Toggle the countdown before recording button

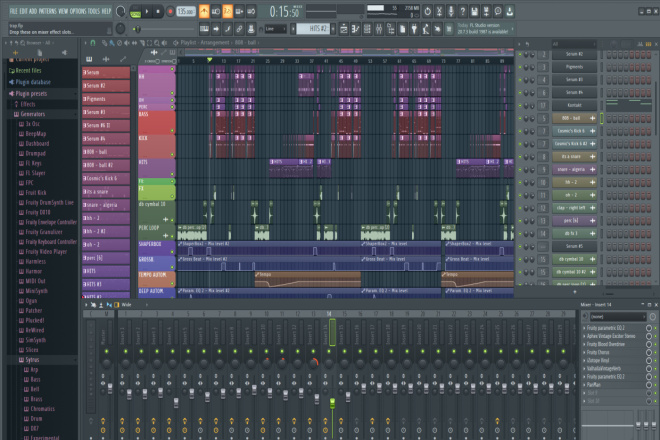(x=227, y=12)
